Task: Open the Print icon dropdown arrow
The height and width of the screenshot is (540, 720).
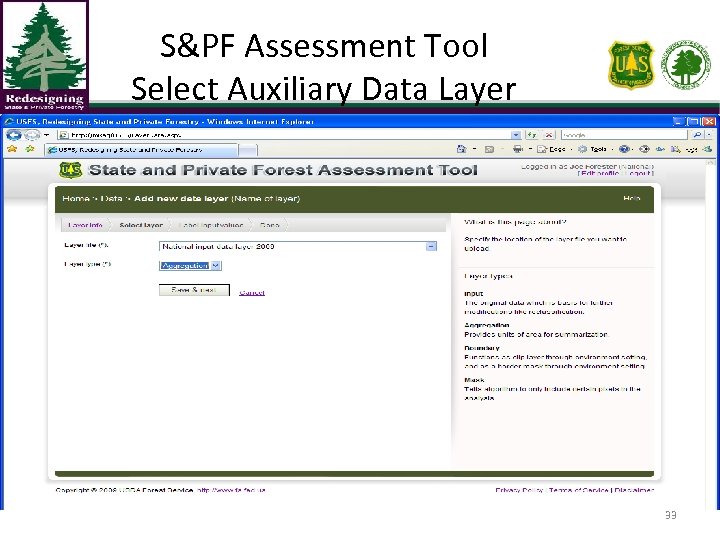Action: tap(530, 149)
